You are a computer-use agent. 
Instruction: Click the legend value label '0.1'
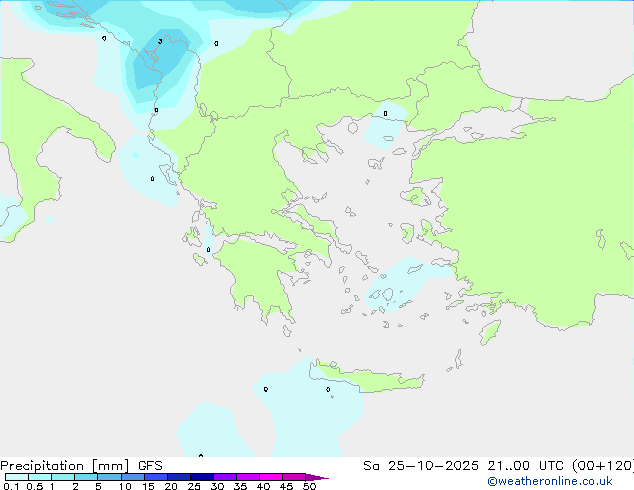click(x=11, y=486)
